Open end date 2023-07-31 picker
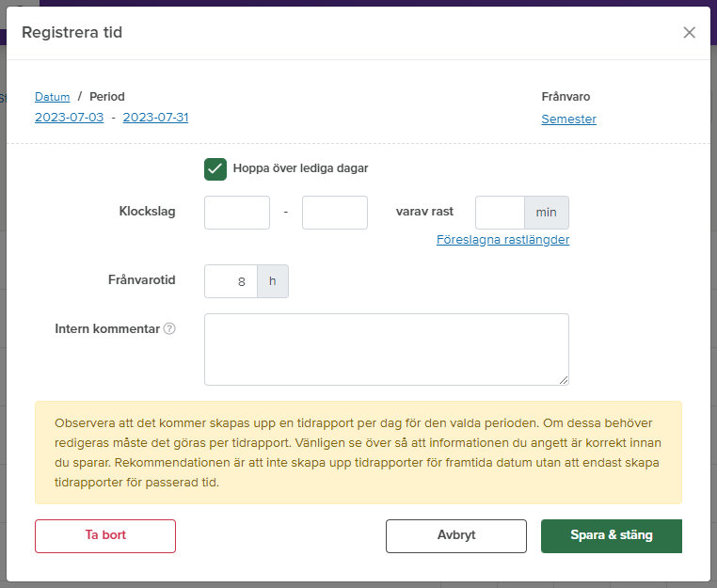The height and width of the screenshot is (588, 717). [x=155, y=118]
